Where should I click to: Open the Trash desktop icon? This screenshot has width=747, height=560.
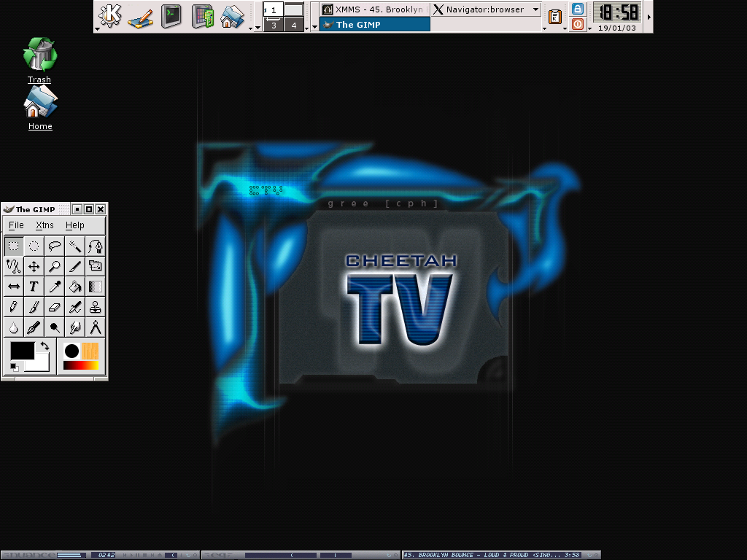pyautogui.click(x=39, y=61)
